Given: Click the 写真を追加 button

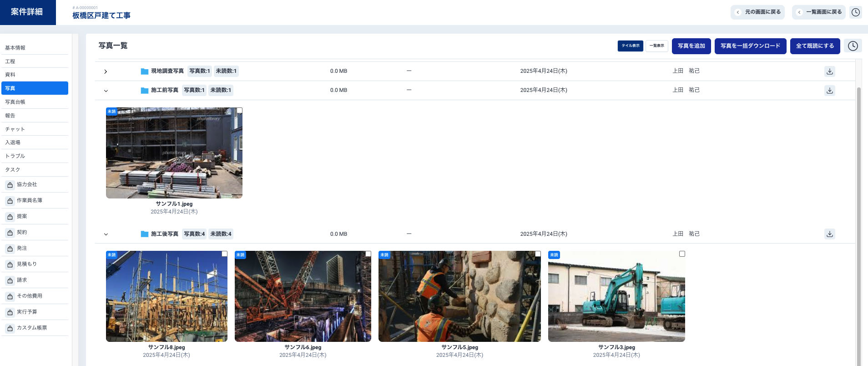Looking at the screenshot, I should coord(691,46).
